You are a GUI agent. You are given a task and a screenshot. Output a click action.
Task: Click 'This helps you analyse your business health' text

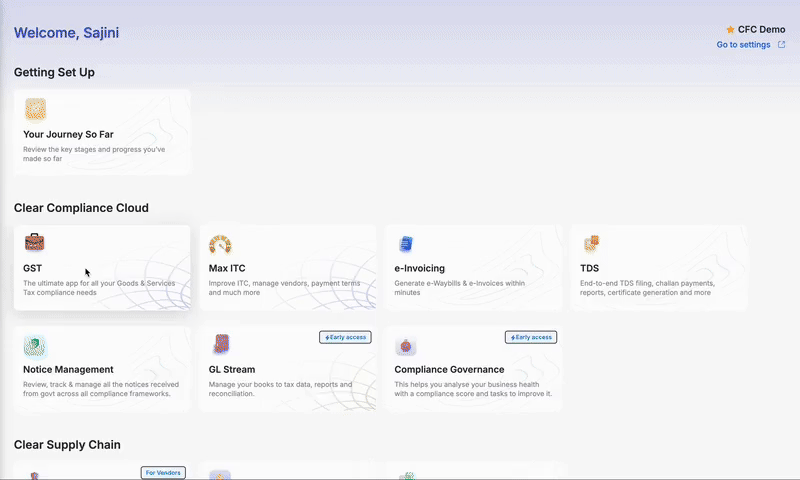pyautogui.click(x=473, y=389)
